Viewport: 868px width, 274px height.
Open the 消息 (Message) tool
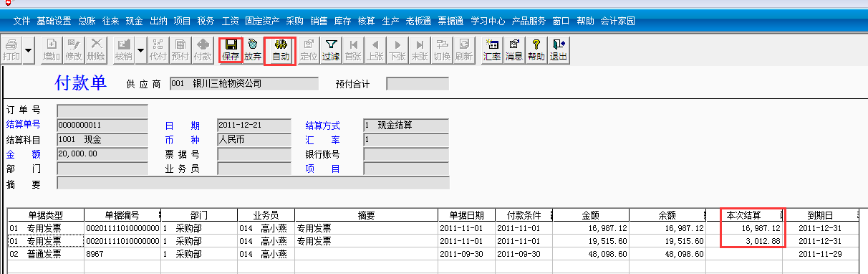tap(513, 50)
